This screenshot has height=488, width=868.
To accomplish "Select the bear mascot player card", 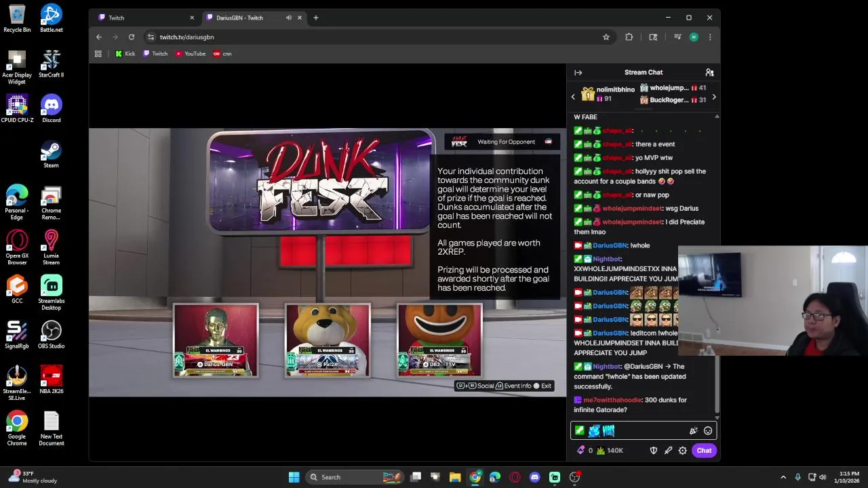I will [x=328, y=340].
